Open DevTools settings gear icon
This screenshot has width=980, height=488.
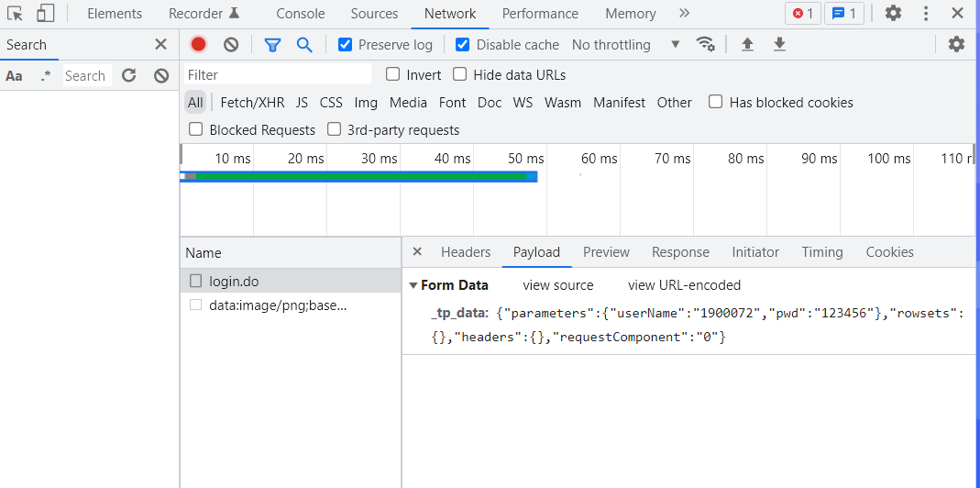[x=893, y=13]
